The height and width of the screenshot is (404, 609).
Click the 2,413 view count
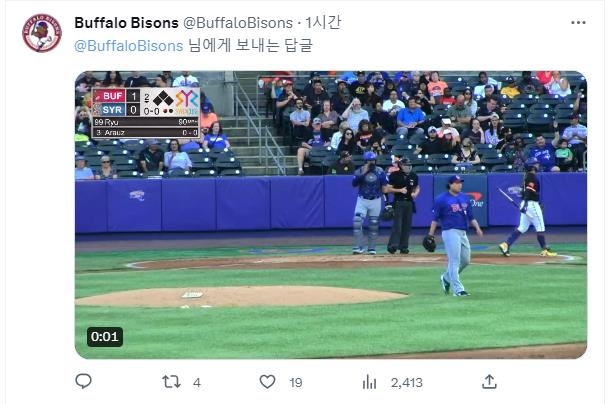pos(407,382)
